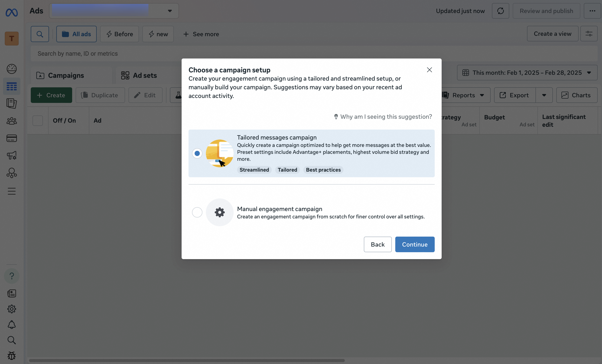Click the horizontal scrollbar at bottom

pos(187,360)
